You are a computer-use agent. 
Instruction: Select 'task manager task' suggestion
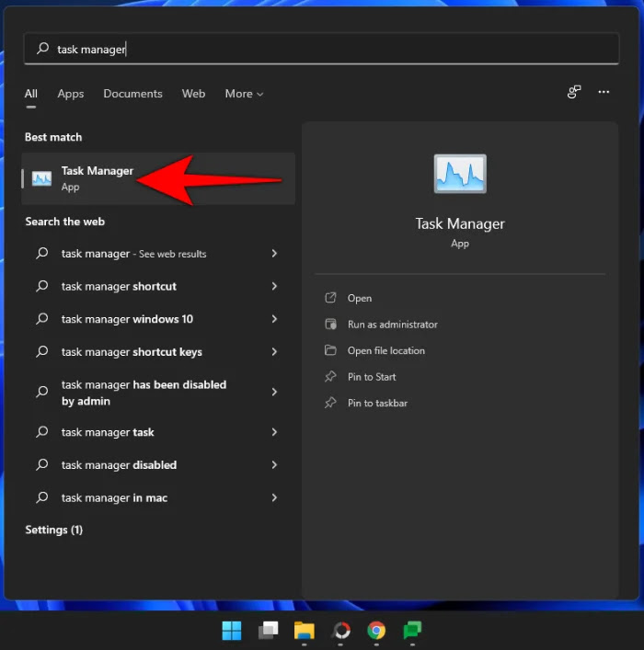coord(158,432)
